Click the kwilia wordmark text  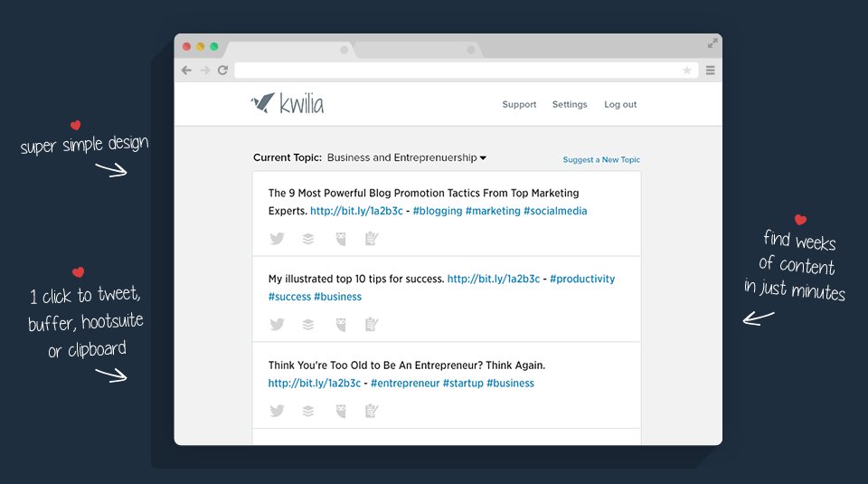[x=302, y=103]
